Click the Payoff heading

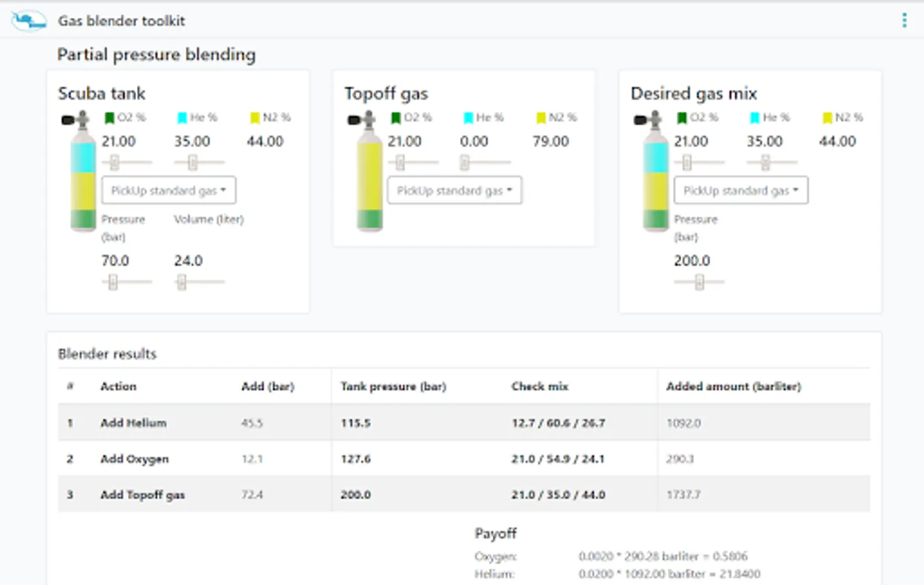pyautogui.click(x=496, y=534)
